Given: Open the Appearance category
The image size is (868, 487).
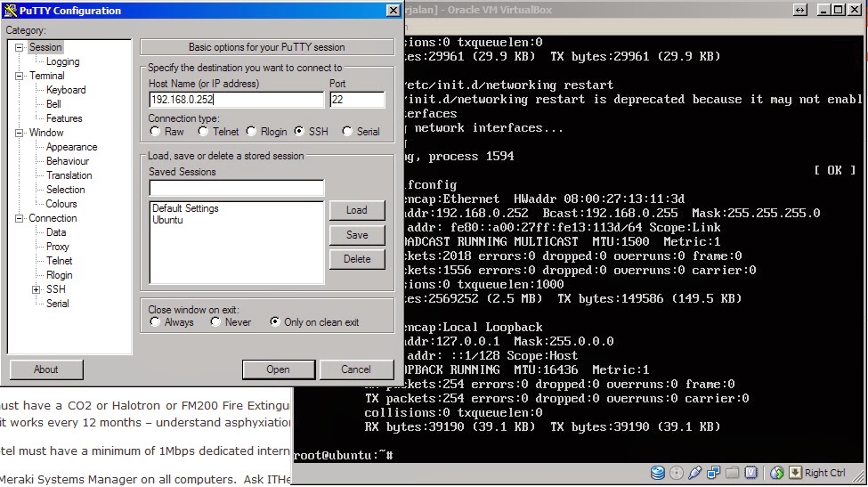Looking at the screenshot, I should pos(71,147).
